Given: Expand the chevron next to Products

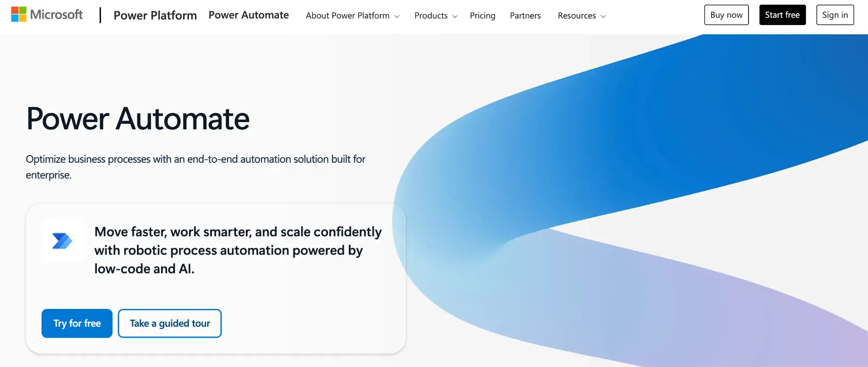Looking at the screenshot, I should (x=455, y=17).
